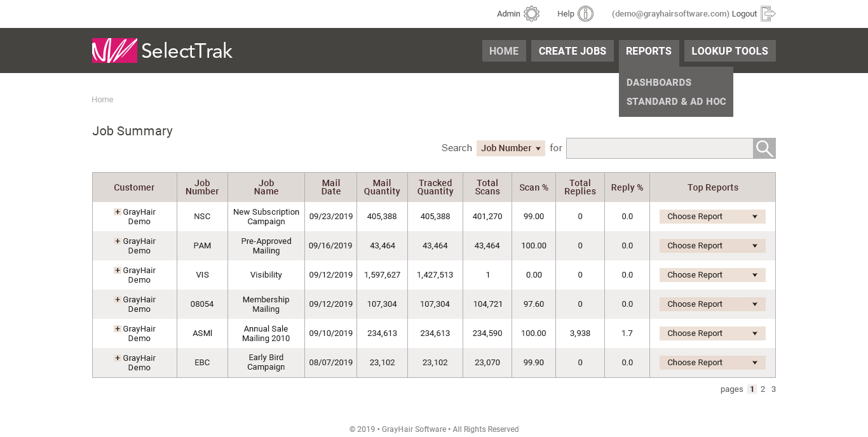Open the Create Jobs menu
The width and height of the screenshot is (868, 437).
pyautogui.click(x=572, y=51)
